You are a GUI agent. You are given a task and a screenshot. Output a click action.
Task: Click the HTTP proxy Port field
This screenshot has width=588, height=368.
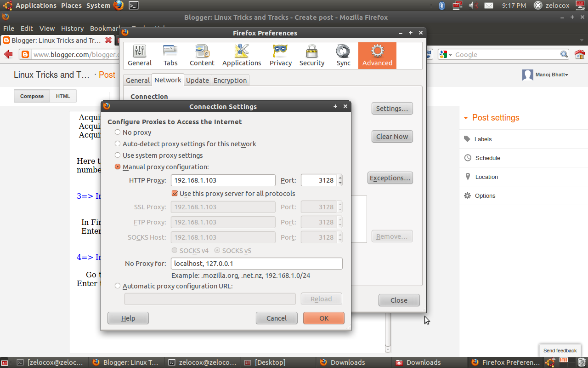click(x=319, y=180)
